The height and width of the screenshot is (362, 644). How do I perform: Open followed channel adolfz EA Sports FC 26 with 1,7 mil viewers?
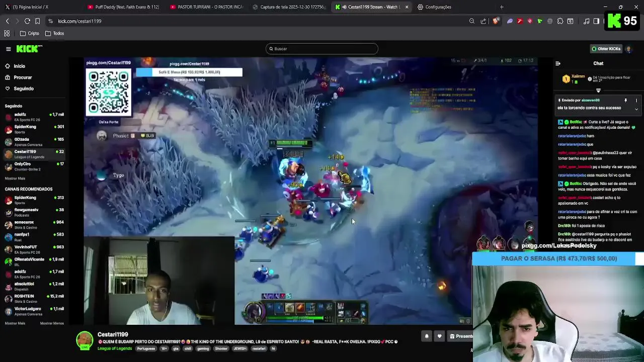click(34, 117)
